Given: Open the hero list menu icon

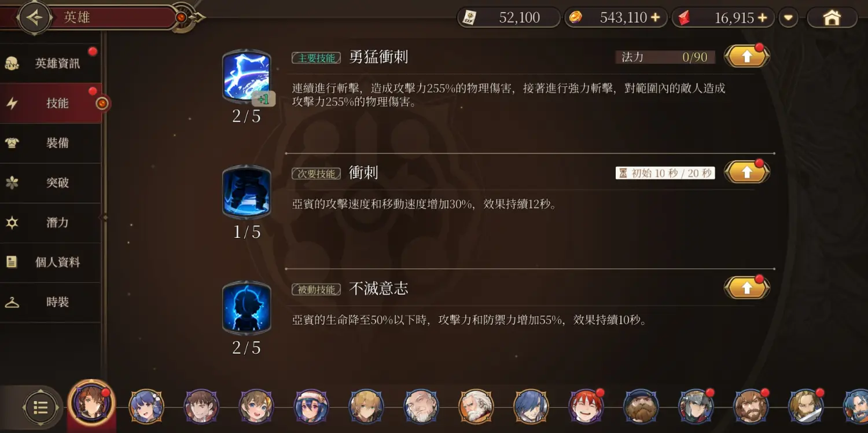Looking at the screenshot, I should [x=41, y=408].
